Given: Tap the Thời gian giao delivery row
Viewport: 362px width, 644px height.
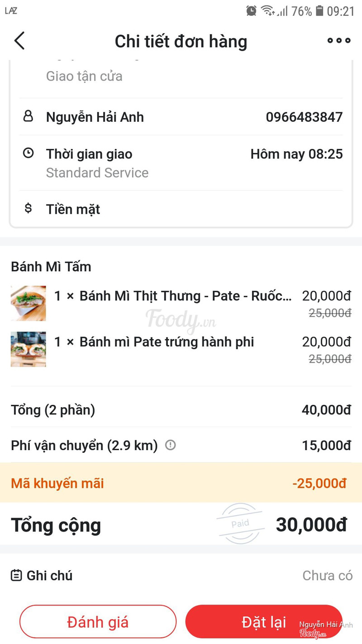Looking at the screenshot, I should 181,163.
